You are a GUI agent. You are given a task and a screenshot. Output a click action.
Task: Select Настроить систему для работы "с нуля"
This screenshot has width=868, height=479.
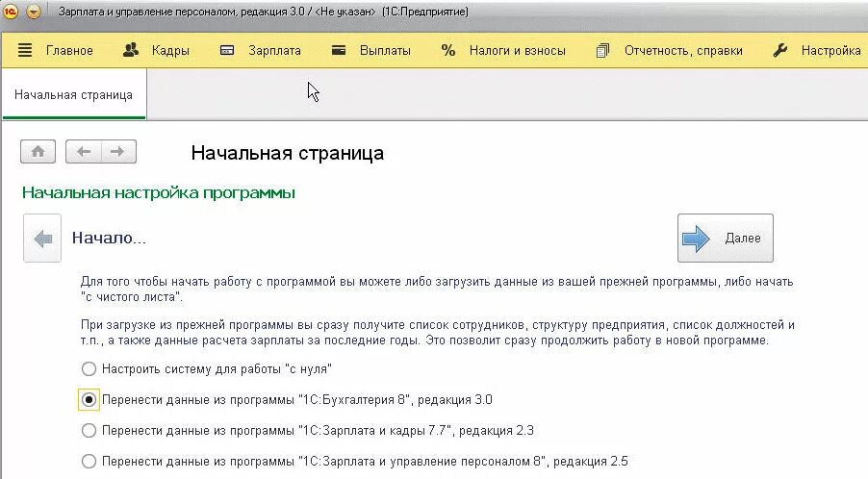tap(207, 369)
